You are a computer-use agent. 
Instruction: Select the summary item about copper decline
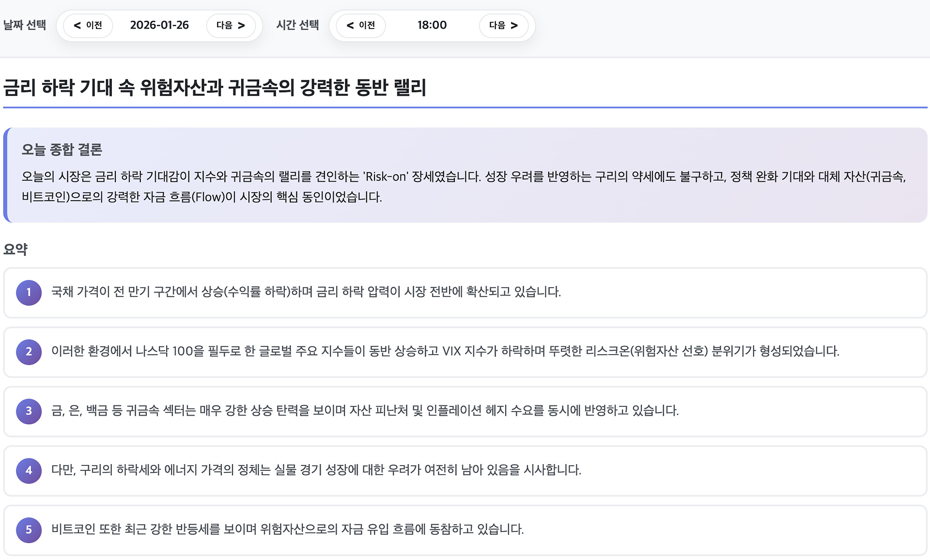point(316,470)
